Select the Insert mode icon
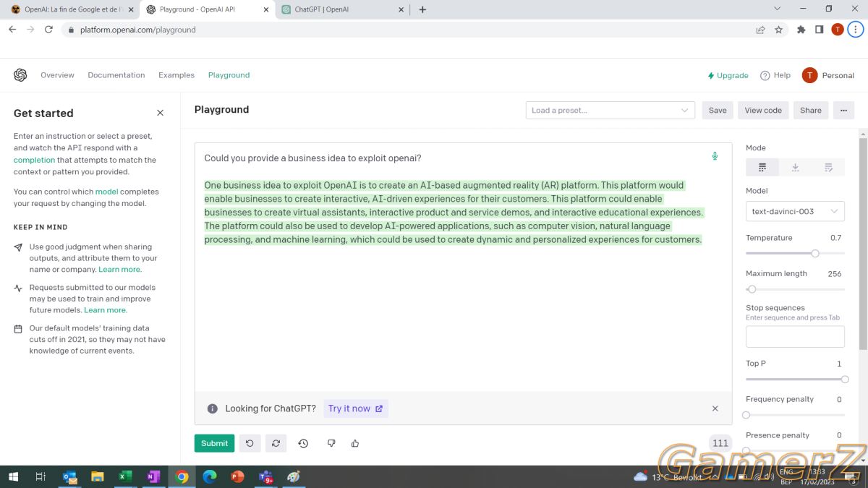Viewport: 868px width, 488px height. pyautogui.click(x=795, y=167)
